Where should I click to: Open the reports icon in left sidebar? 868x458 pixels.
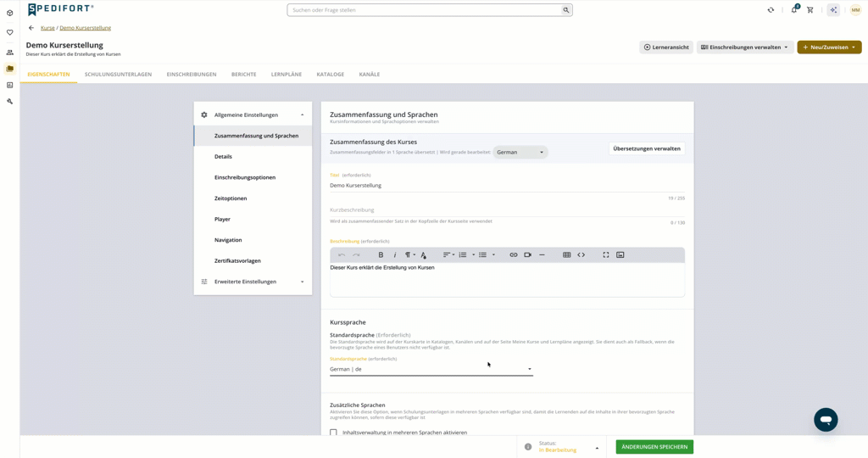pos(10,86)
